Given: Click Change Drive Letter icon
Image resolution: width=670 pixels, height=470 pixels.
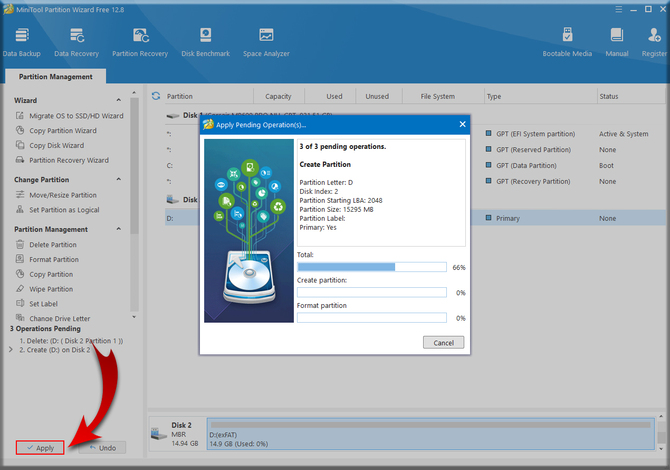Looking at the screenshot, I should pyautogui.click(x=20, y=317).
